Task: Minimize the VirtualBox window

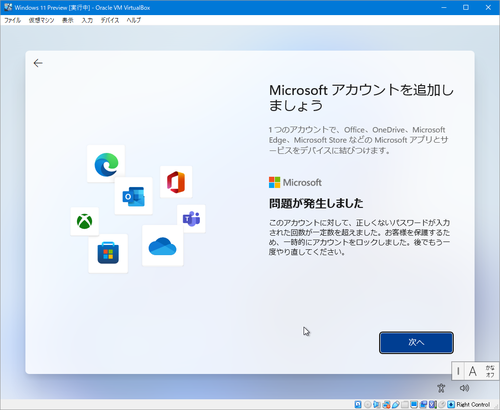Action: 444,7
